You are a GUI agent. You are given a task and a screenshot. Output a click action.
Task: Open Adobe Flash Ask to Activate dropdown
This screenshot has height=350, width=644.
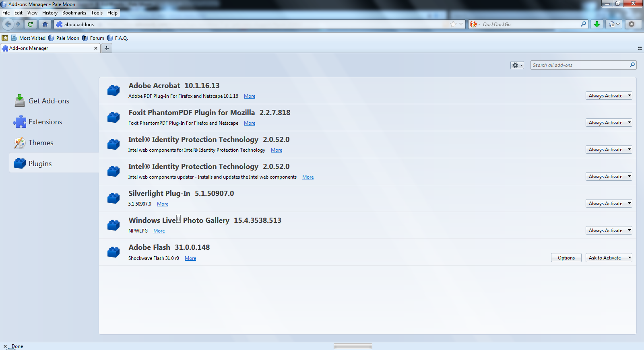click(609, 258)
